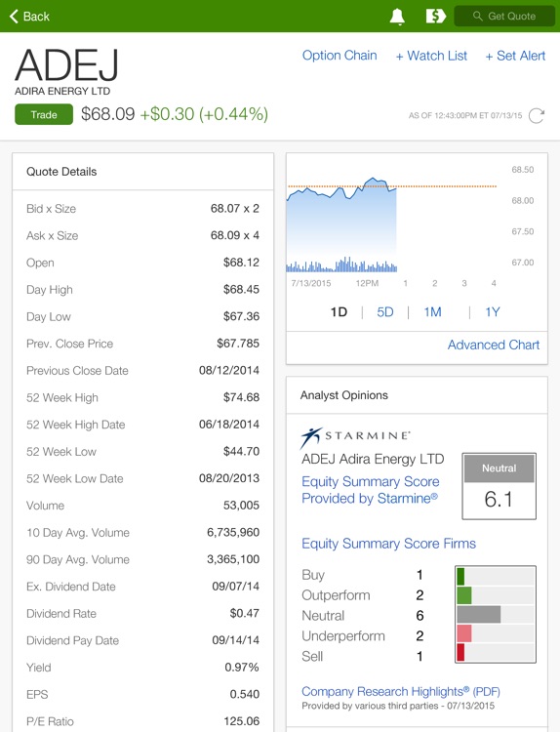Click the Open price $68.12
560x732 pixels.
click(x=241, y=263)
